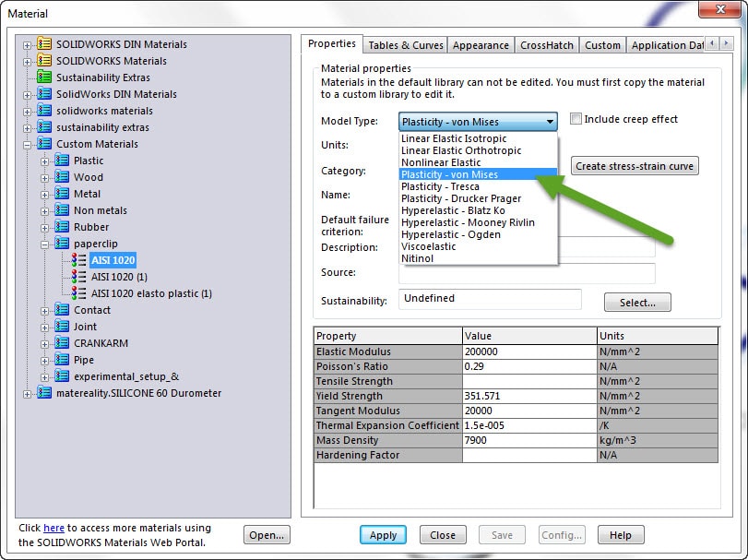Click the Create stress-strain curve button
The height and width of the screenshot is (560, 748).
[635, 166]
